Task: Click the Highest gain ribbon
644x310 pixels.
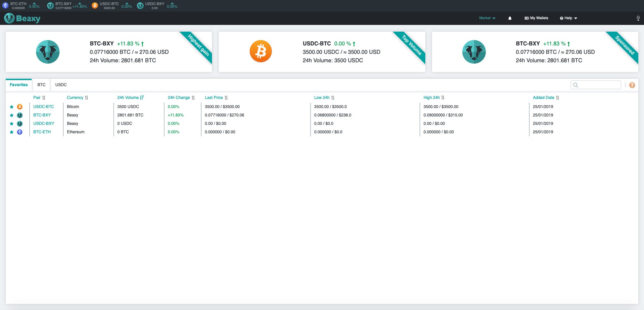Action: tap(198, 45)
